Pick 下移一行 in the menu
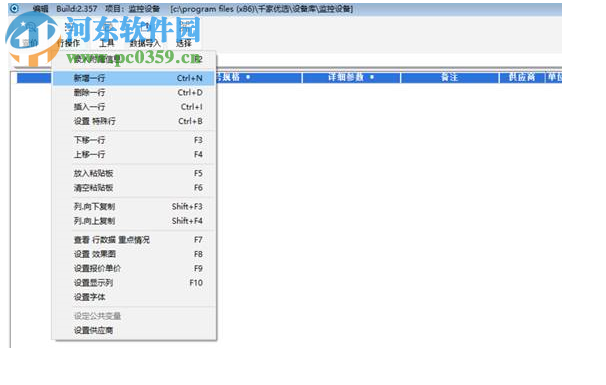Viewport: 606px width, 385px height. point(134,140)
